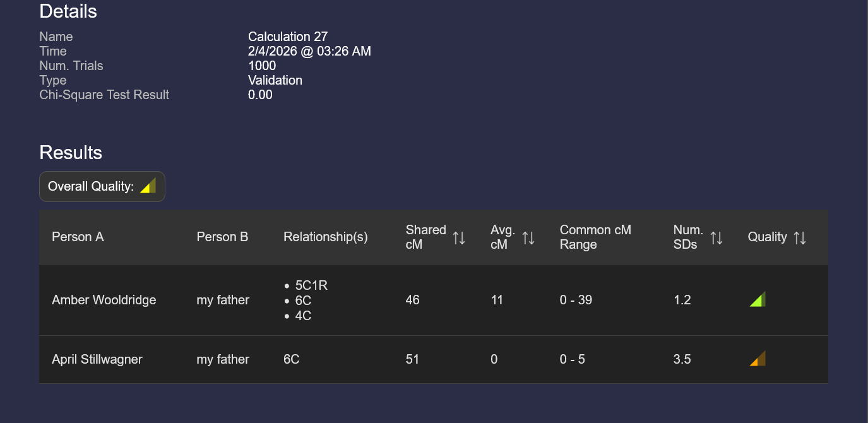Click the Person A column header
The image size is (868, 423).
(x=78, y=237)
